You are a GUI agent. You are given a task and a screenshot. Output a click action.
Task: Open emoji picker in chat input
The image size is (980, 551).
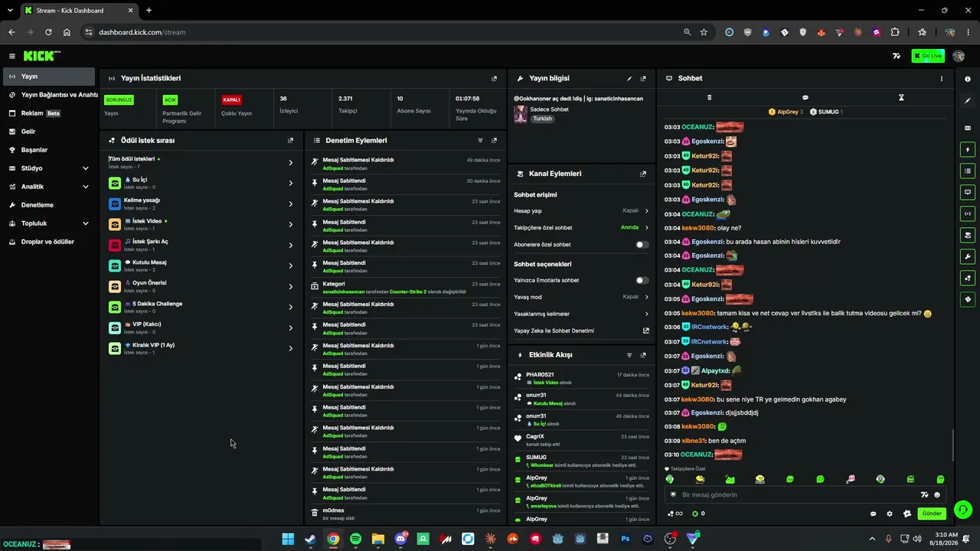pyautogui.click(x=937, y=494)
